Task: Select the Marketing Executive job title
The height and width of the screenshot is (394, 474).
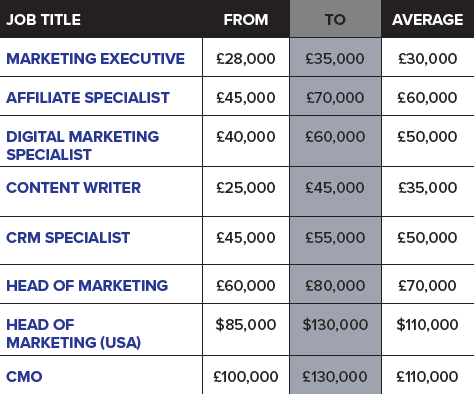Action: tap(95, 59)
